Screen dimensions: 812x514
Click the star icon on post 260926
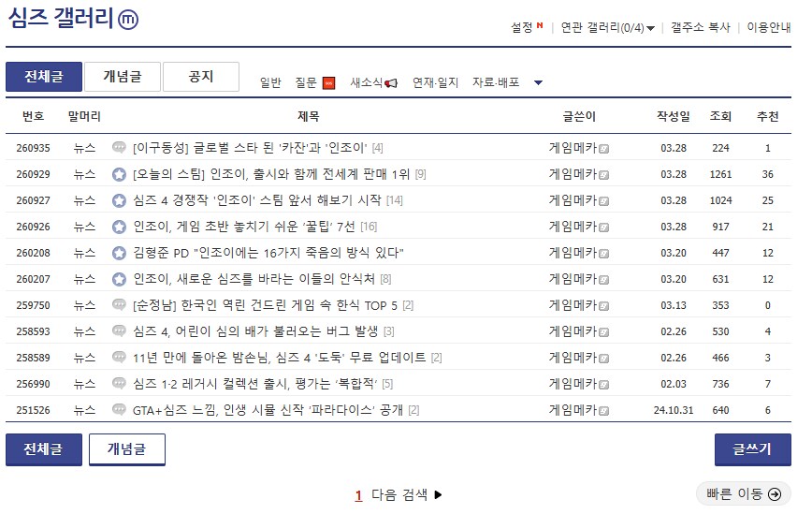pyautogui.click(x=119, y=227)
